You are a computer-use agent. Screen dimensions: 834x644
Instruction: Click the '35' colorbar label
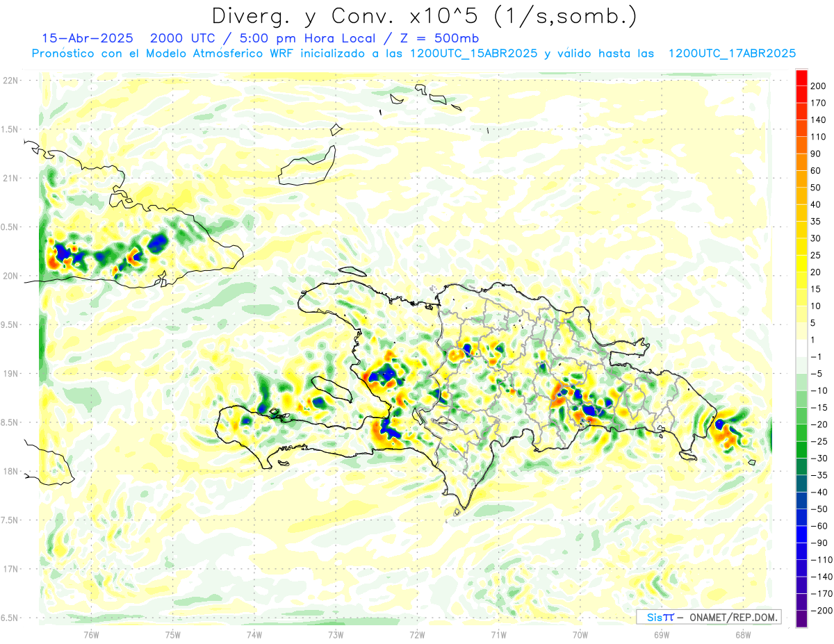816,222
